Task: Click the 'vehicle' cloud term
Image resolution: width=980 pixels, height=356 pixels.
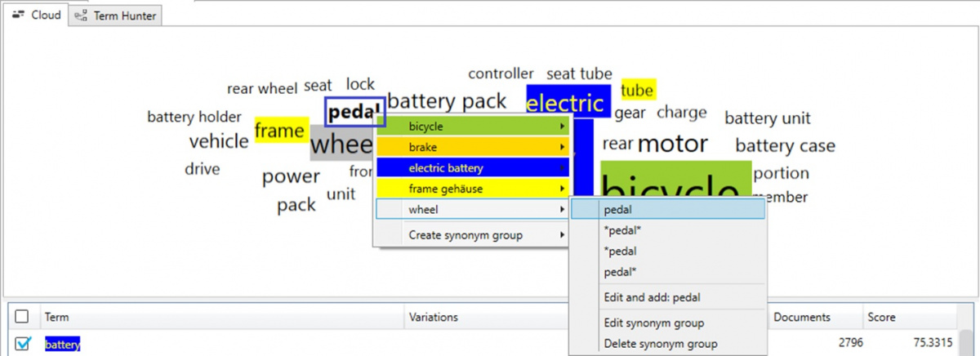Action: pyautogui.click(x=219, y=141)
